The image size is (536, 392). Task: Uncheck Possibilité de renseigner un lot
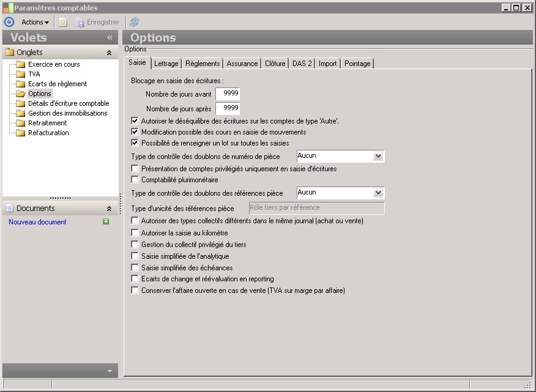tap(135, 143)
